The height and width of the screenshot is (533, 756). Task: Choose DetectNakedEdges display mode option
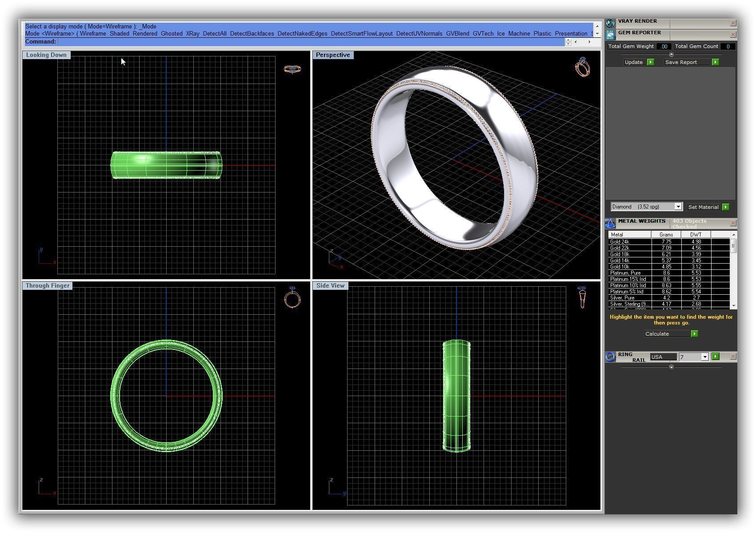pyautogui.click(x=302, y=33)
